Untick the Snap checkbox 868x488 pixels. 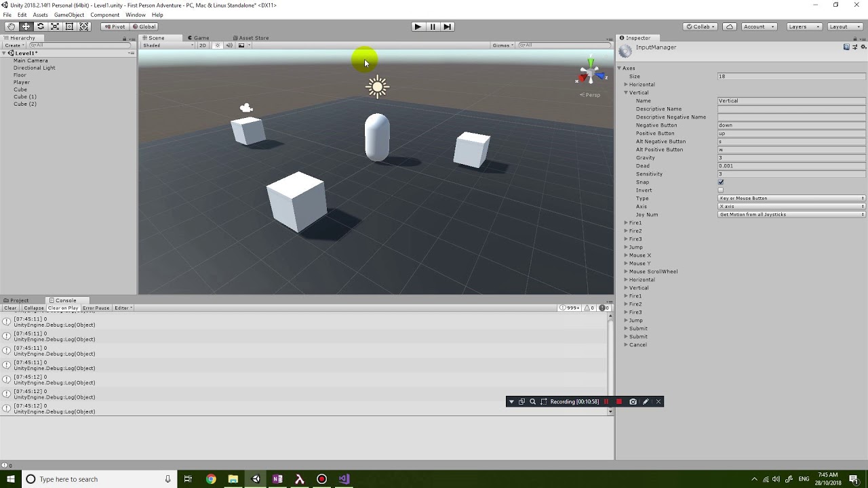tap(721, 182)
